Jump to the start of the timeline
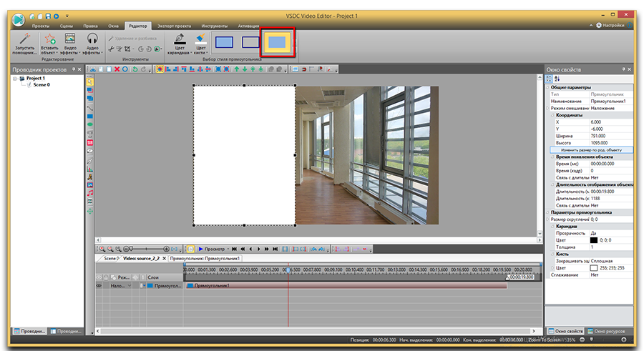Viewport: 644px width, 351px height. click(234, 249)
